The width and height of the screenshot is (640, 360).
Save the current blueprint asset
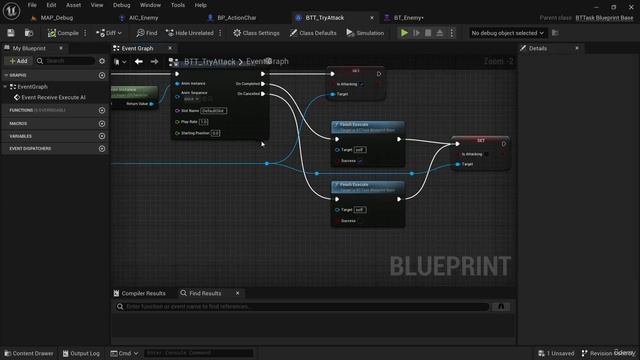click(x=11, y=33)
